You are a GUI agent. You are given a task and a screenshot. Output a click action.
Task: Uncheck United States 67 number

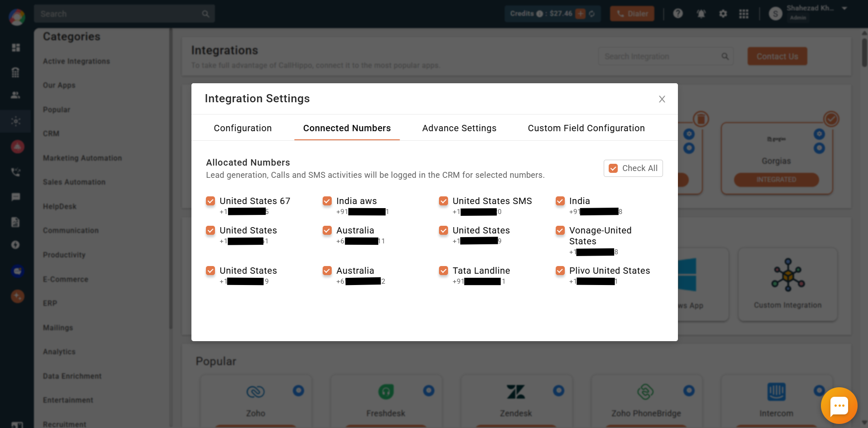point(210,201)
